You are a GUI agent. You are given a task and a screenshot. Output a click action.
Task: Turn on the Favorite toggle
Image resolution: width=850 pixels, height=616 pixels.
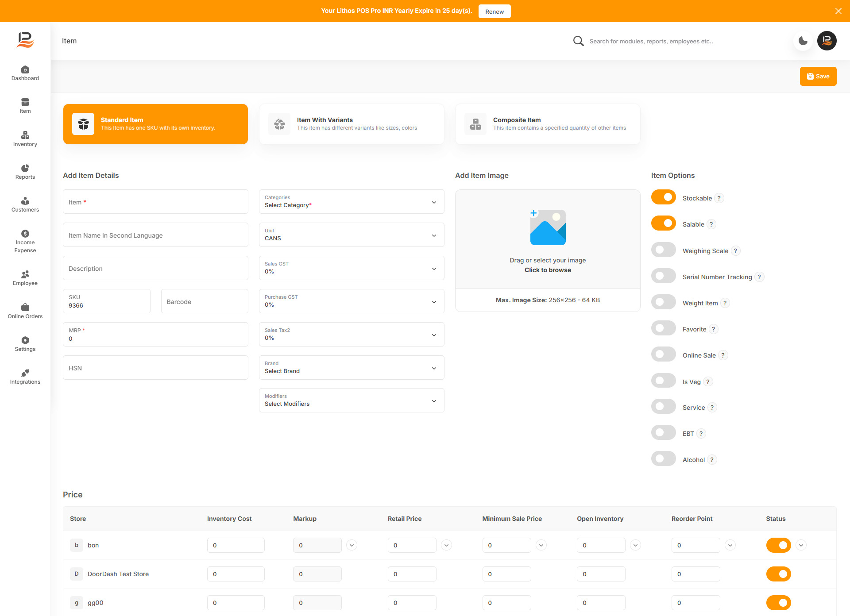(x=663, y=328)
